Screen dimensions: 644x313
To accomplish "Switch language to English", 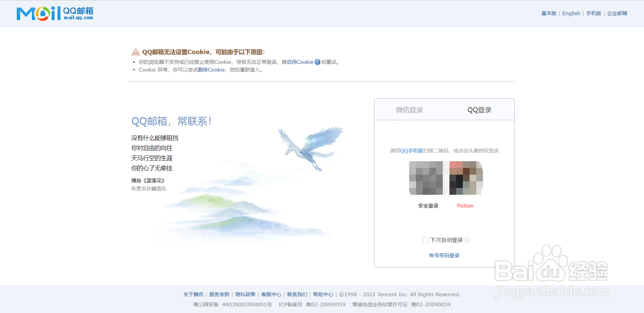I will pos(571,13).
